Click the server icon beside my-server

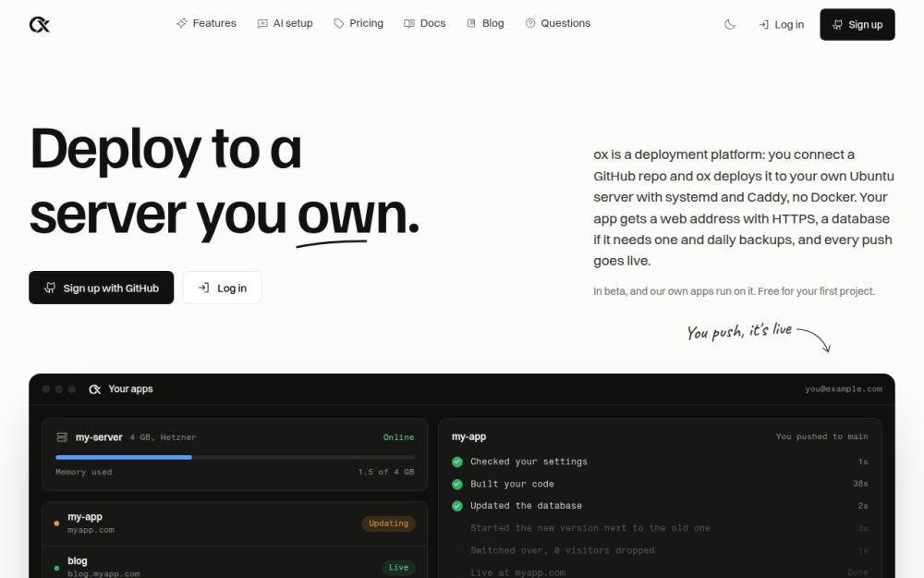click(62, 437)
